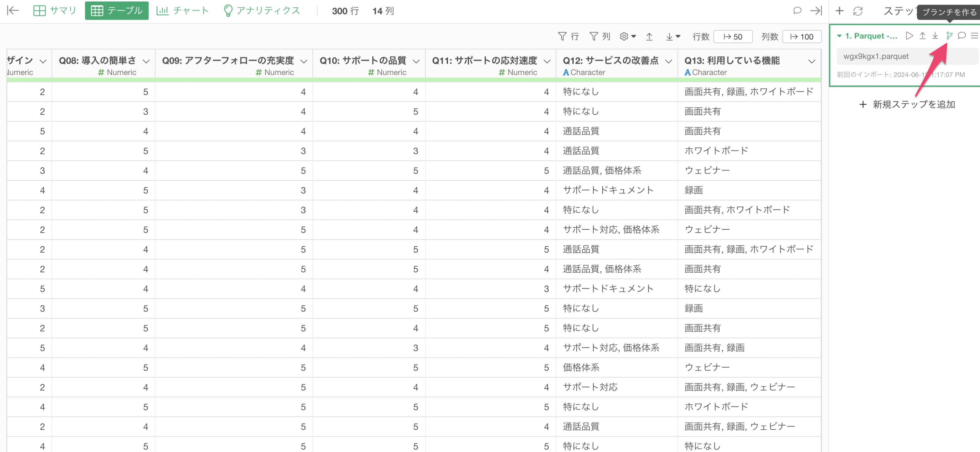Viewport: 980px width, 452px height.
Task: Click the export upload arrow in table toolbar
Action: (649, 36)
